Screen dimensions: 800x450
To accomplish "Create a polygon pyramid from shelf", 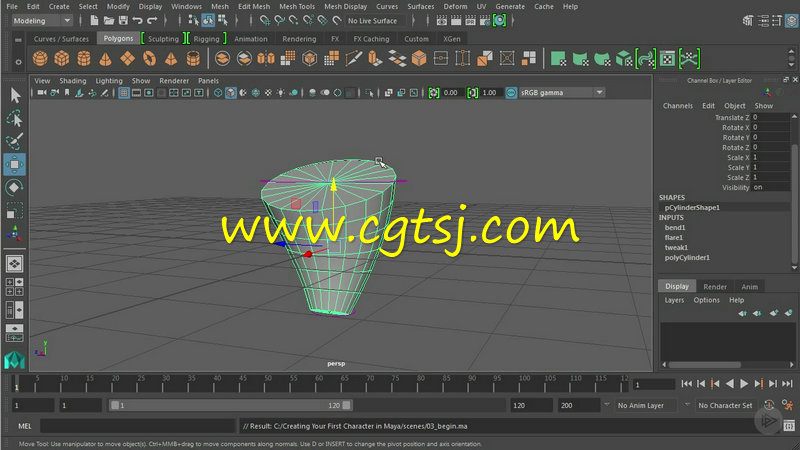I will tap(171, 59).
